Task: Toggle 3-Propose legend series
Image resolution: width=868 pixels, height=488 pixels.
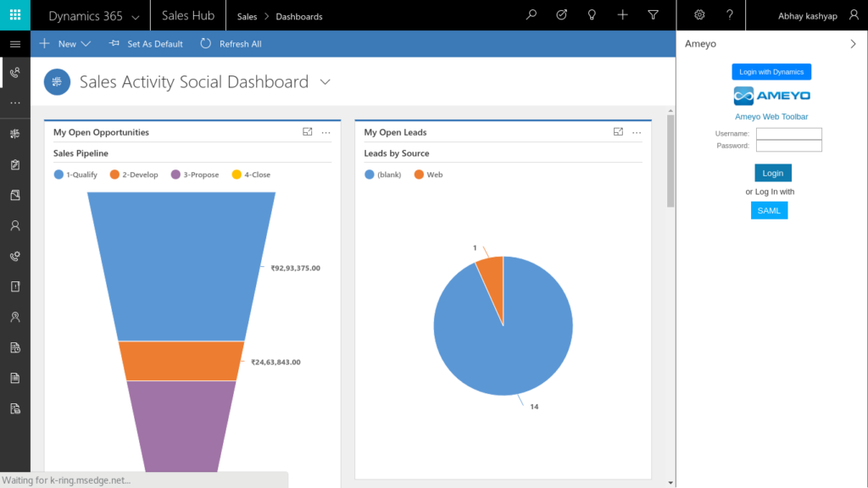Action: pos(195,175)
